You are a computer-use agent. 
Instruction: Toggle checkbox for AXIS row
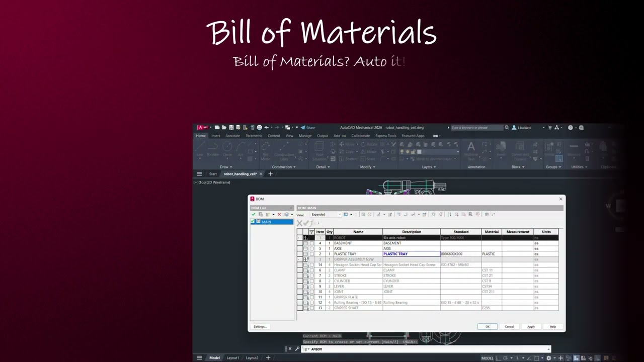pos(312,248)
